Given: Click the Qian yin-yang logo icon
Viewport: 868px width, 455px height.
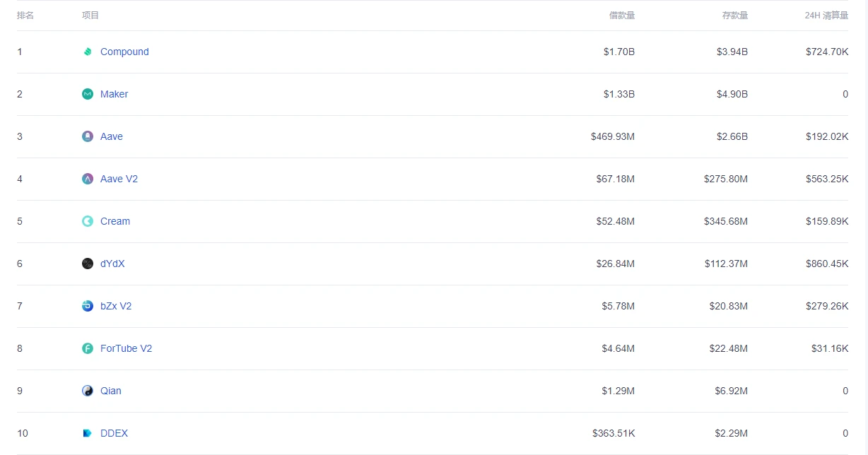Looking at the screenshot, I should pos(88,391).
